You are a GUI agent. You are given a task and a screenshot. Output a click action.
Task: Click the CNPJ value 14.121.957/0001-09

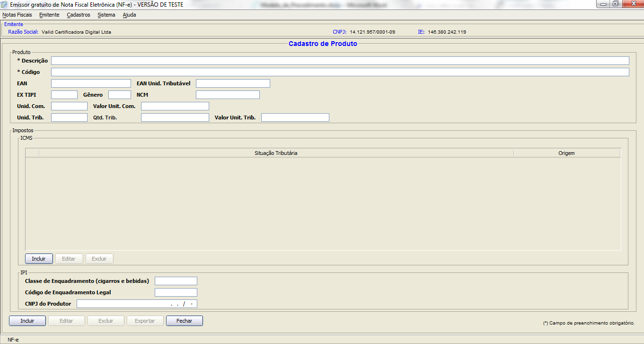pos(372,32)
